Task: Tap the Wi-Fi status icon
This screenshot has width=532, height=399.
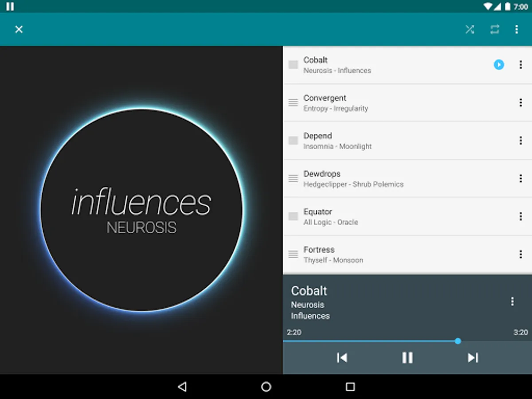Action: pos(488,7)
